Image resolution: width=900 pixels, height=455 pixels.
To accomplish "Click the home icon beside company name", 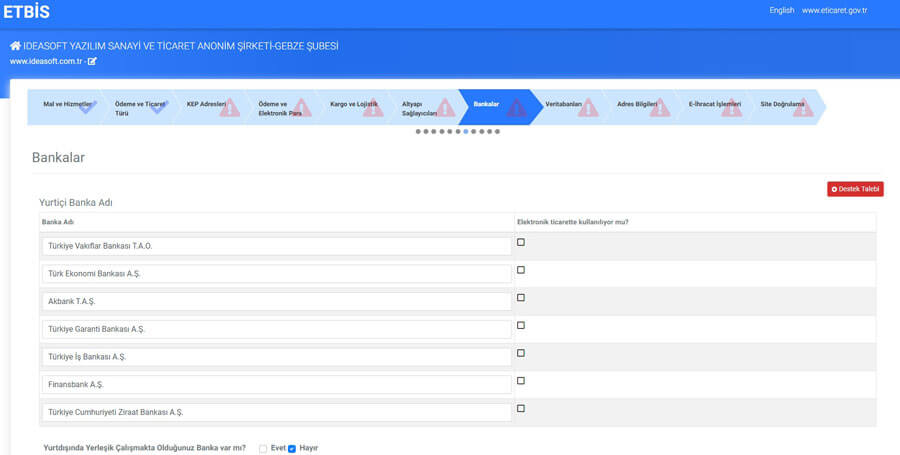I will pos(15,46).
